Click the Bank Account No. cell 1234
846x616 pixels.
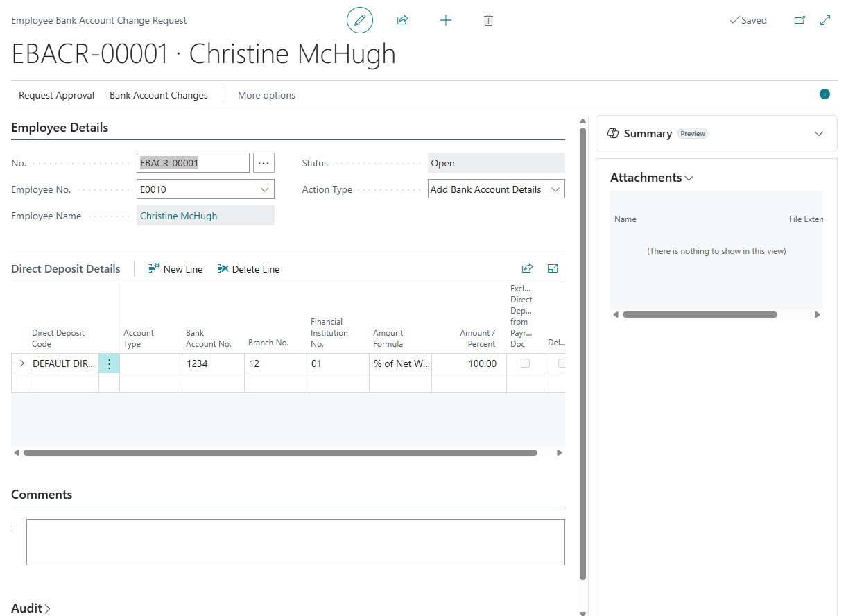click(214, 363)
